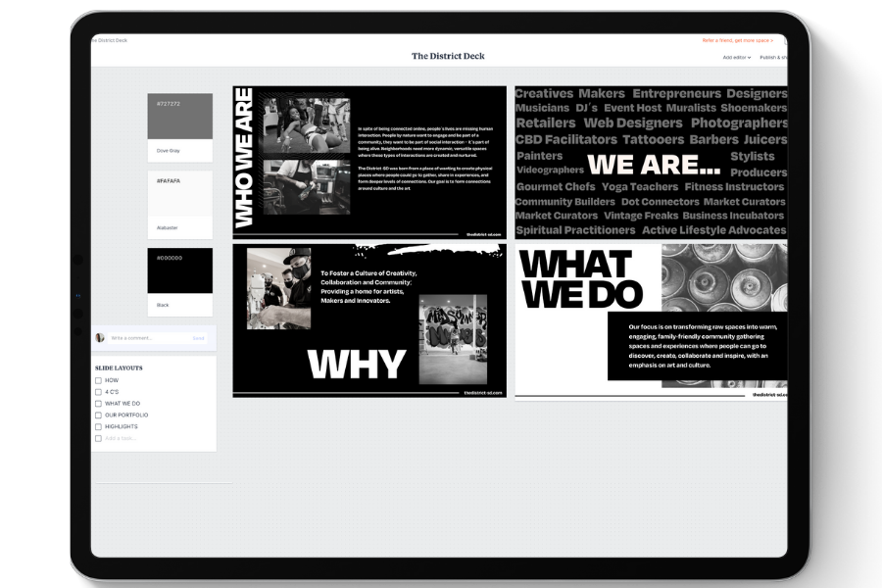Click Send on the comment box
This screenshot has height=588, width=882.
(199, 338)
